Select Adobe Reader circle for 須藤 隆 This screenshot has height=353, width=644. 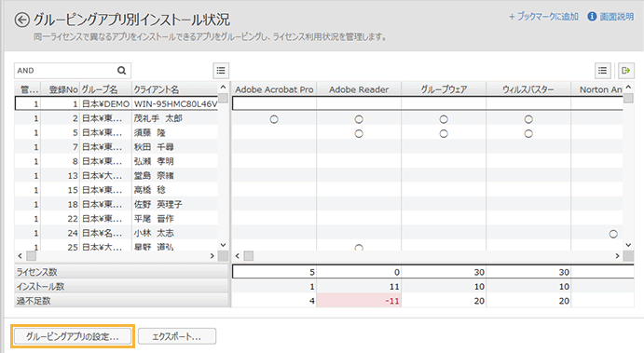[x=359, y=134]
